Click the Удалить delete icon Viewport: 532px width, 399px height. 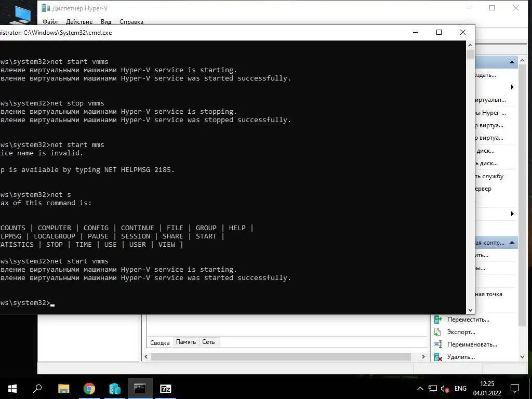click(x=438, y=357)
